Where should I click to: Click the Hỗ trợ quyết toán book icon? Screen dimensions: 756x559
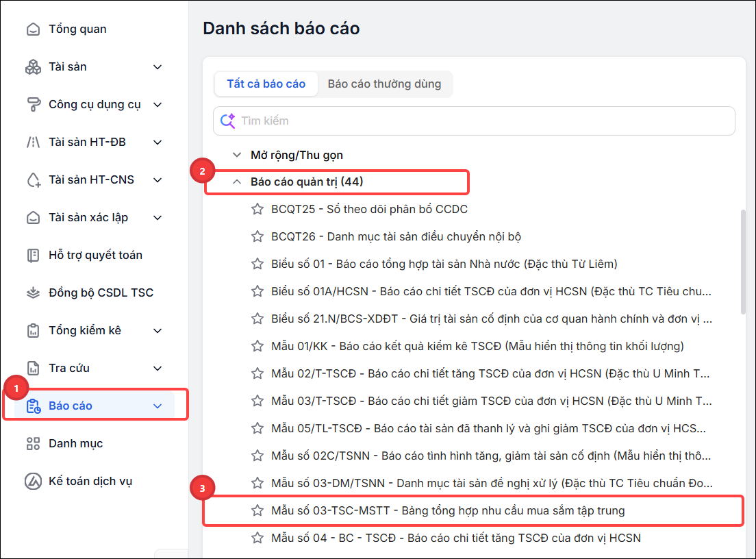coord(33,255)
